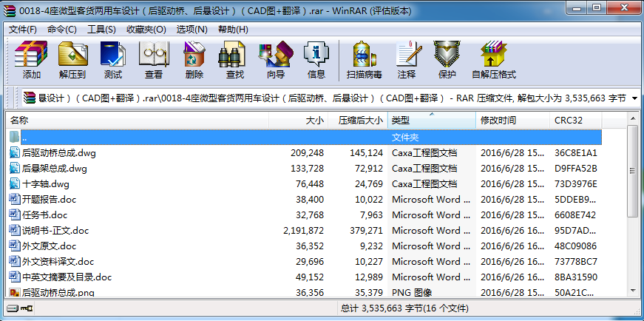This screenshot has width=644, height=321.
Task: Click the icon of 后悬架总成.dwg
Action: 15,168
